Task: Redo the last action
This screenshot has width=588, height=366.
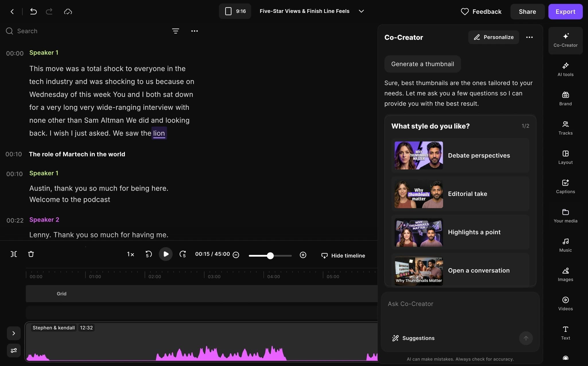Action: pyautogui.click(x=49, y=11)
